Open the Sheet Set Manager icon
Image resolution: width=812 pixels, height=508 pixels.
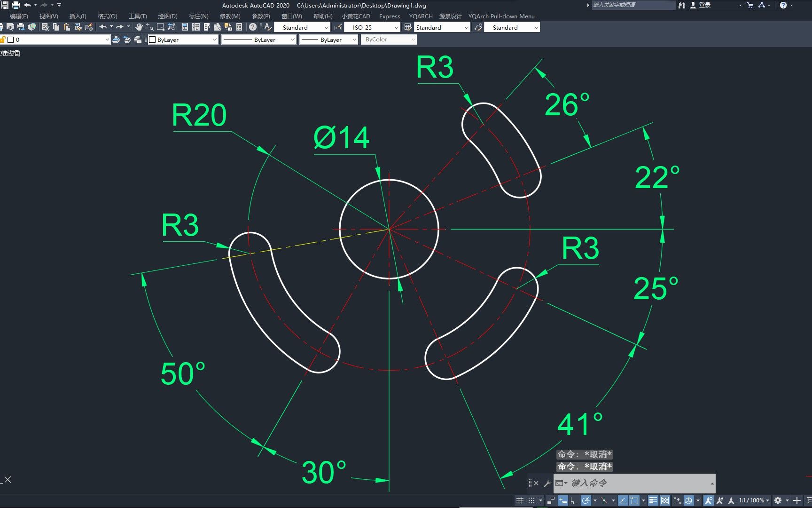point(218,27)
